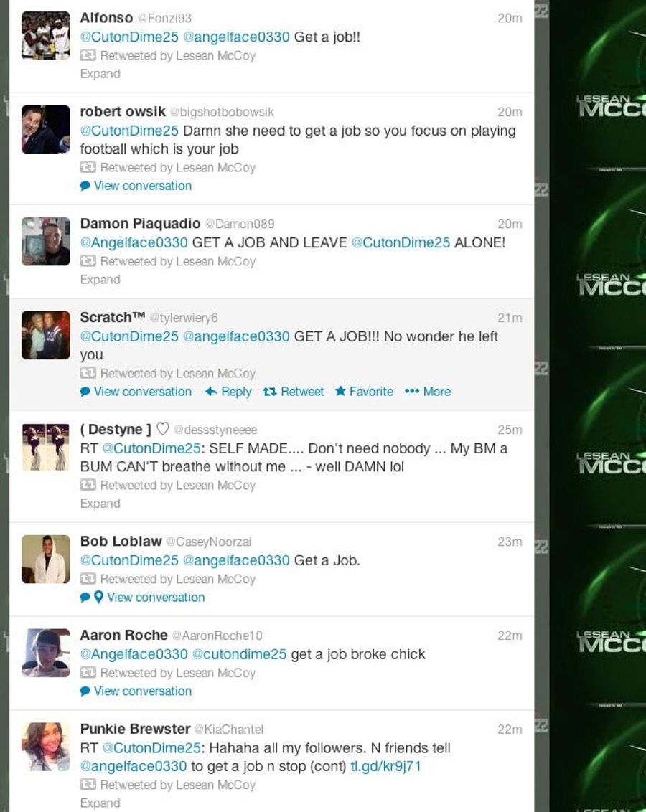Image resolution: width=646 pixels, height=812 pixels.
Task: Open the tl.gd/kr9j71 link
Action: (386, 766)
